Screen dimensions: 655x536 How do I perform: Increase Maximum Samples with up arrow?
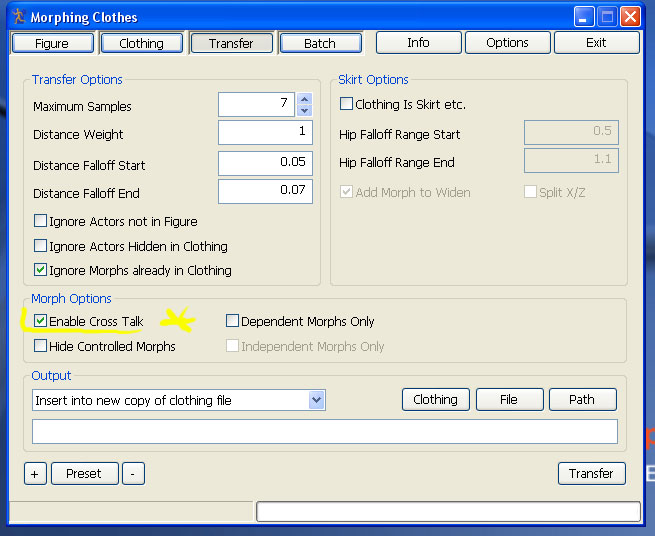tap(305, 99)
